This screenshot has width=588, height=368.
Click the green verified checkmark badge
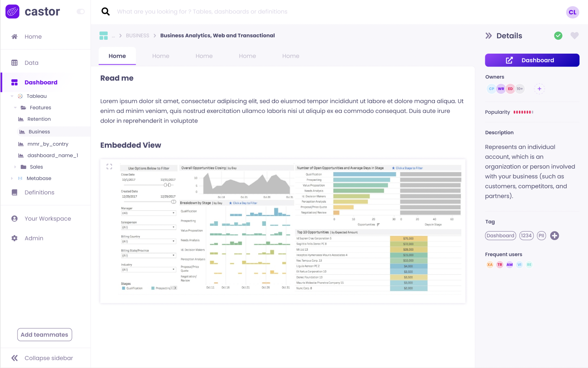(x=558, y=36)
